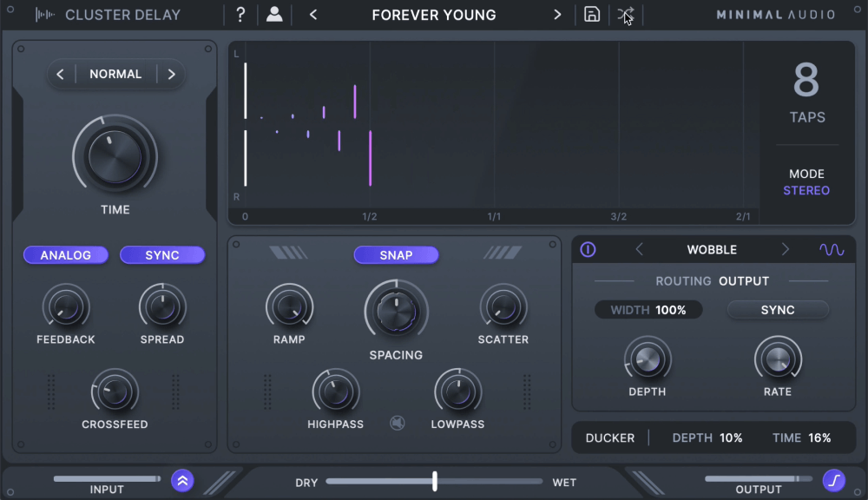
Task: Switch to next effect after WOBBLE
Action: point(785,250)
